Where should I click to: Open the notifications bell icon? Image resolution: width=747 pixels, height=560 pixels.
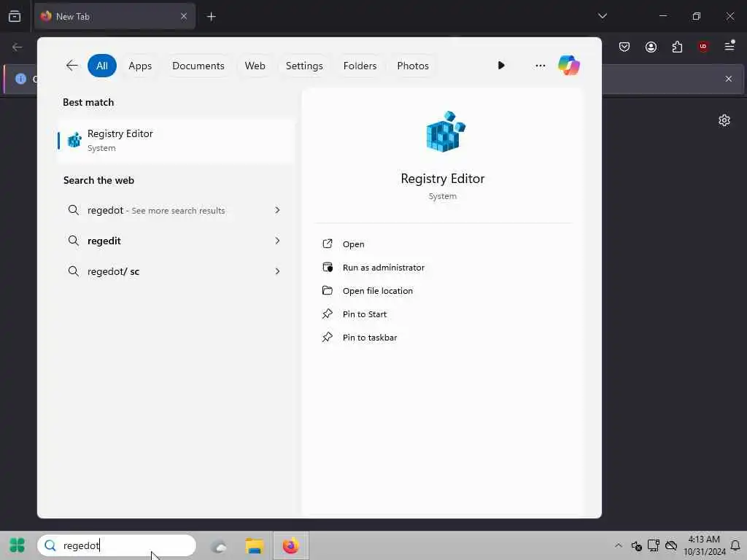tap(735, 545)
